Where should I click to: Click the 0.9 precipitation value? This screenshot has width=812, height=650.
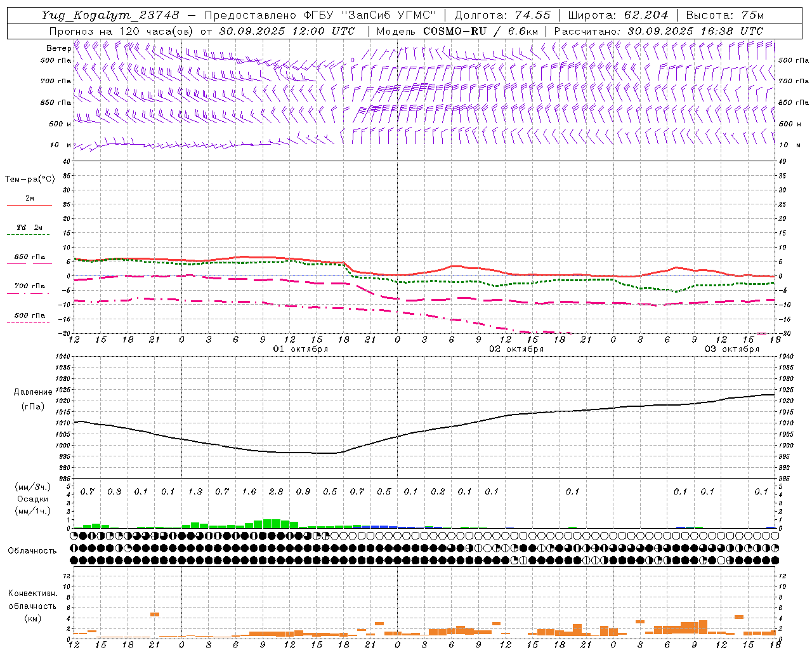tap(303, 492)
